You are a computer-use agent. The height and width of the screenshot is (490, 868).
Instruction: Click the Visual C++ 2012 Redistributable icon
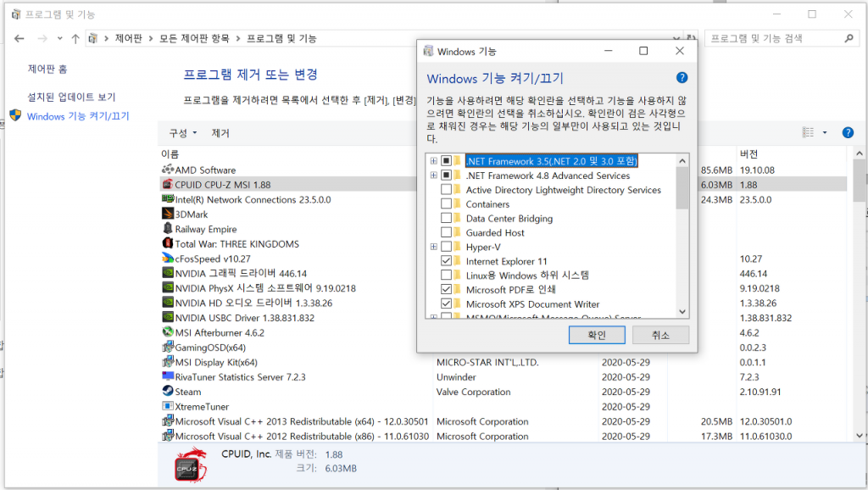(168, 436)
